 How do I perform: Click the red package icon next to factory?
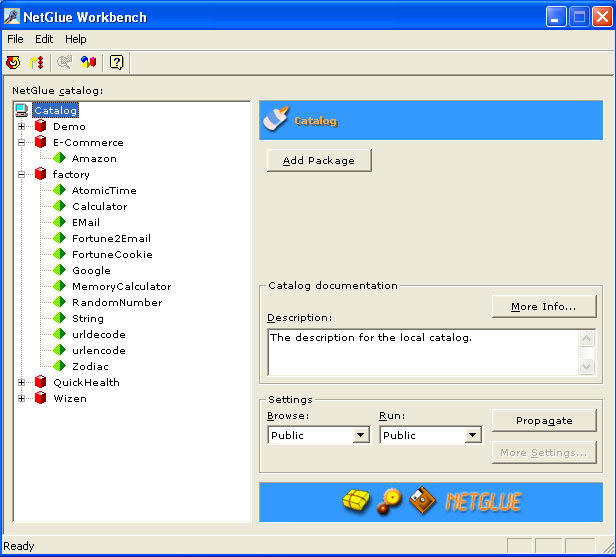point(40,174)
